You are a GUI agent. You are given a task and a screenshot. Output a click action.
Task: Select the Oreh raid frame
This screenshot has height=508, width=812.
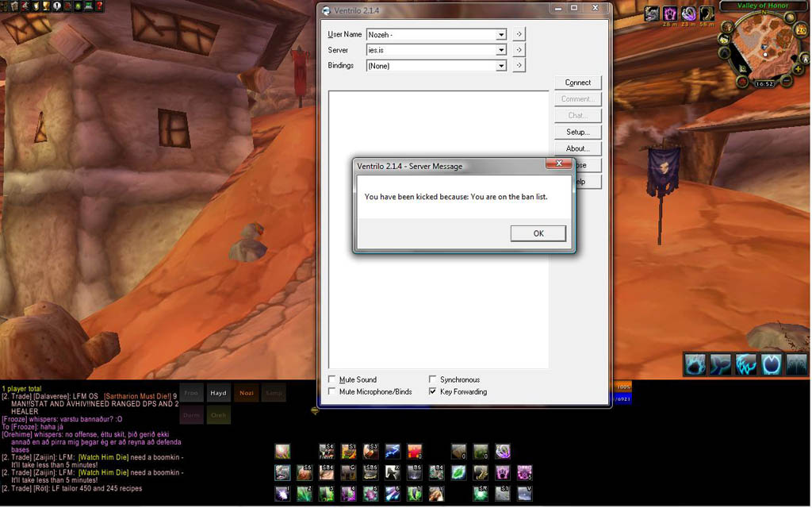(x=218, y=414)
